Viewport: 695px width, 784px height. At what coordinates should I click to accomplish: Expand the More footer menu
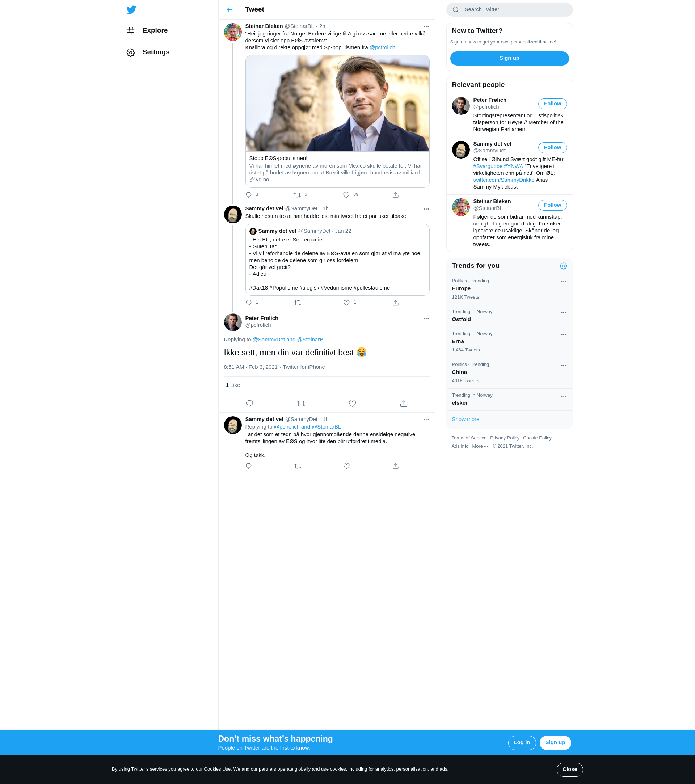point(480,446)
